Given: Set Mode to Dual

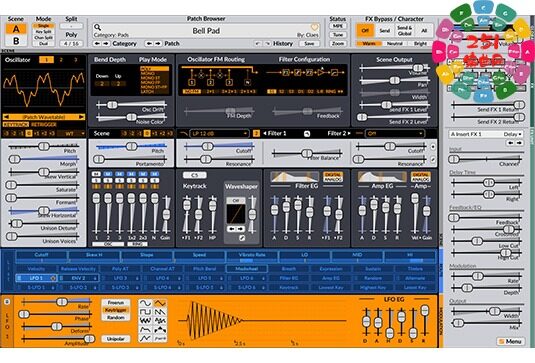Looking at the screenshot, I should (44, 44).
